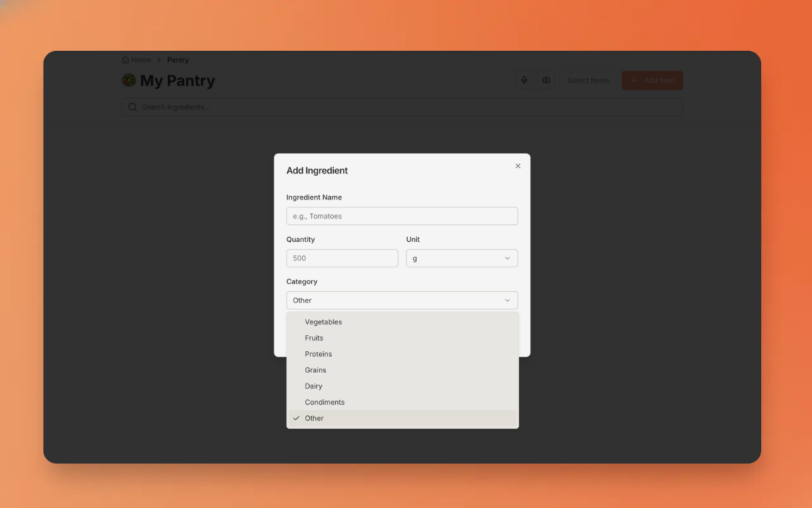The image size is (812, 508).
Task: Click the microphone voice input icon
Action: click(x=524, y=81)
